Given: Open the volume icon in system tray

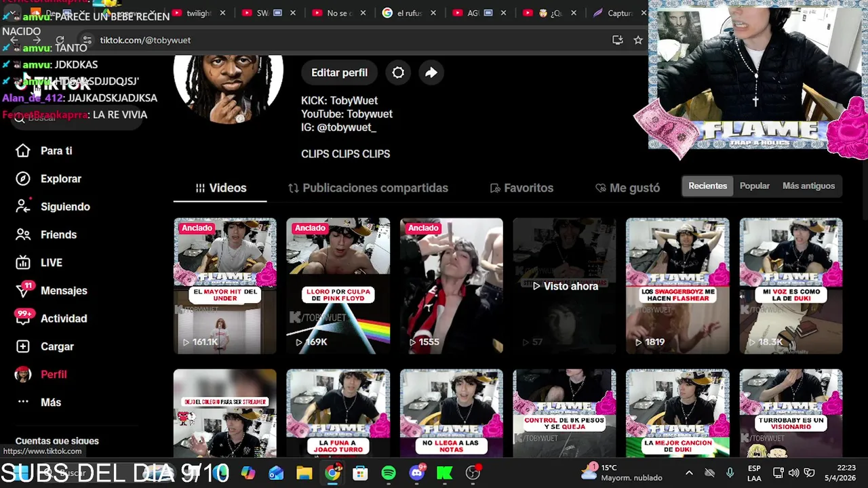Looking at the screenshot, I should pos(793,472).
